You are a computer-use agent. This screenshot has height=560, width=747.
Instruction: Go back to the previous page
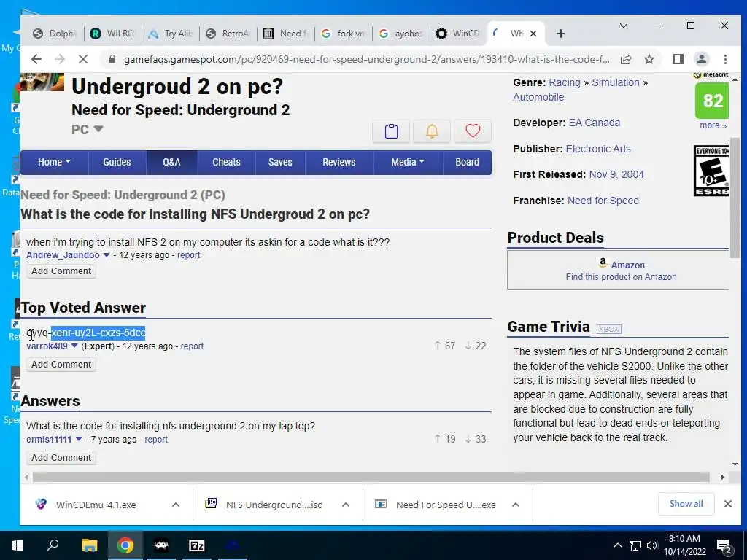36,59
